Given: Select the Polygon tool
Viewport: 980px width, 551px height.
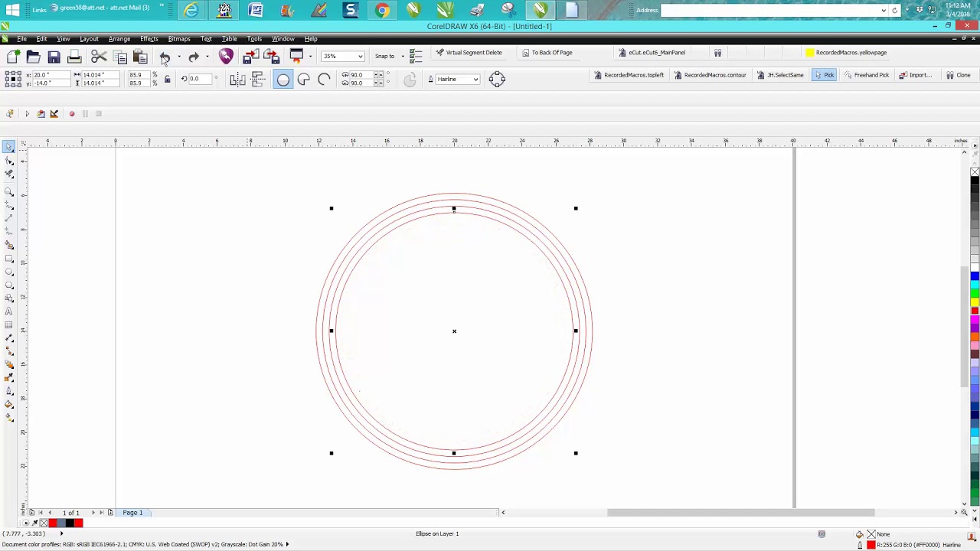Looking at the screenshot, I should (9, 285).
